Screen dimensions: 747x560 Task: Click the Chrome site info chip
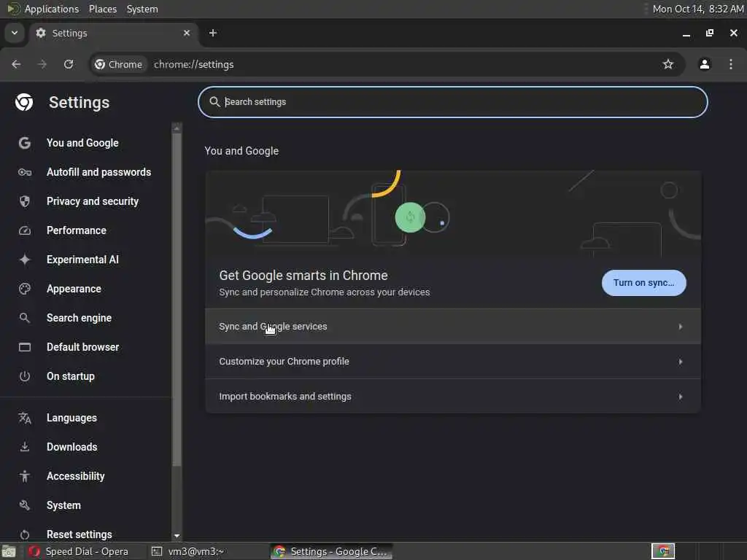coord(119,64)
